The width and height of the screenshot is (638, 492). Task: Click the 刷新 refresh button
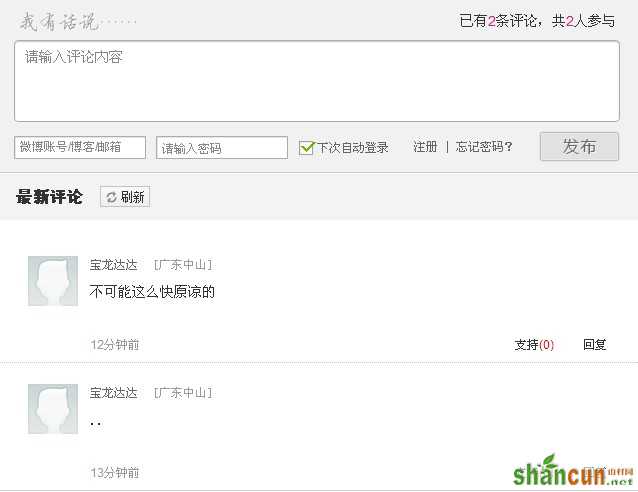tap(125, 197)
